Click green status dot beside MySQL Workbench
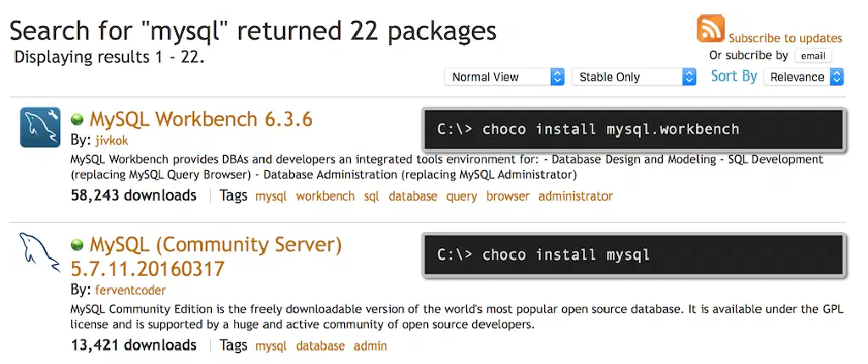Screen dimensions: 868x364 [x=78, y=119]
